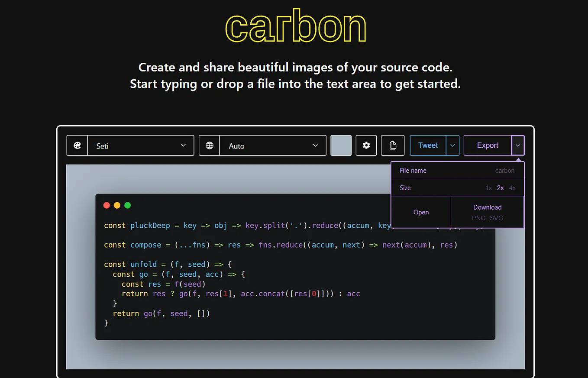Keep 2x export size selected
Viewport: 588px width, 378px height.
pos(500,188)
